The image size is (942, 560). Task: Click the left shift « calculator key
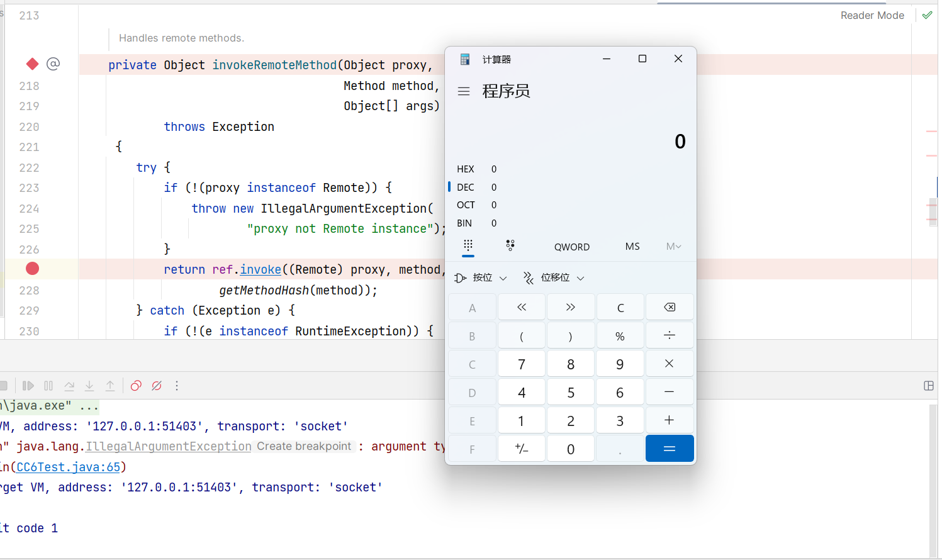pos(521,307)
